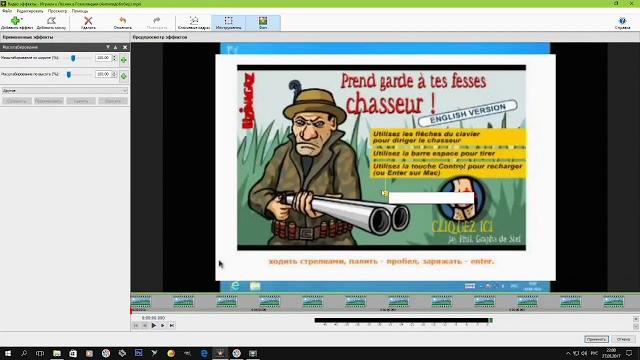Image resolution: width=640 pixels, height=360 pixels.
Task: Click the green Add Effect plus icon
Action: coord(15,20)
